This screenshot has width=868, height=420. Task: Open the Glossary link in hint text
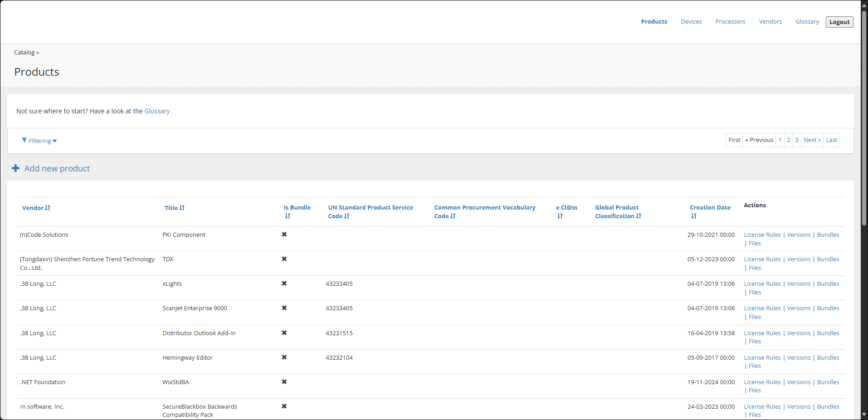tap(157, 111)
